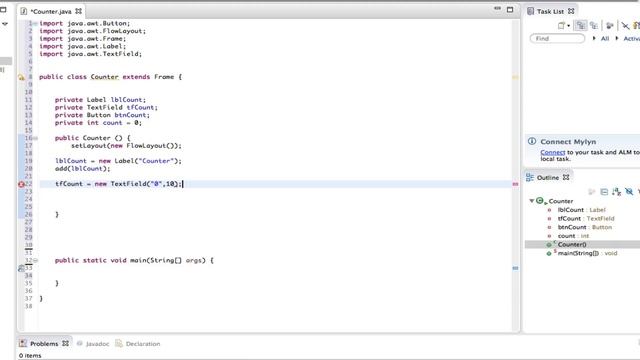Viewport: 640px width, 360px height.
Task: Open the New Task dropdown arrow
Action: point(569,26)
